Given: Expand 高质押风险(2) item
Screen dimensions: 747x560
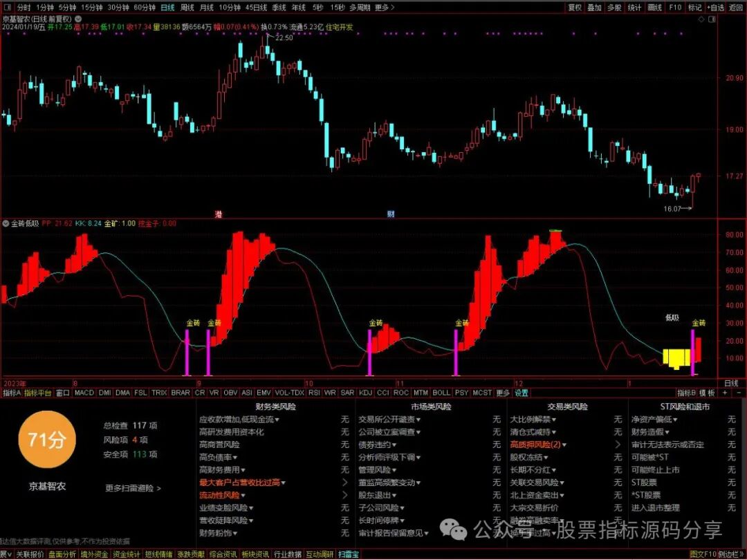Looking at the screenshot, I should (538, 445).
